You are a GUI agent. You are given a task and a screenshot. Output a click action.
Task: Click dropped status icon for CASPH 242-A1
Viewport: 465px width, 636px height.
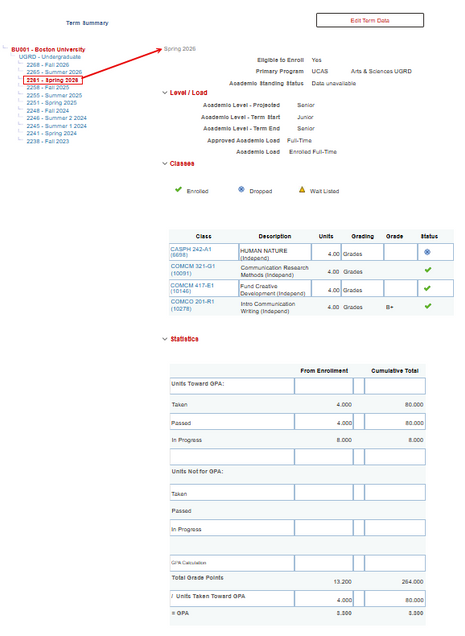427,252
